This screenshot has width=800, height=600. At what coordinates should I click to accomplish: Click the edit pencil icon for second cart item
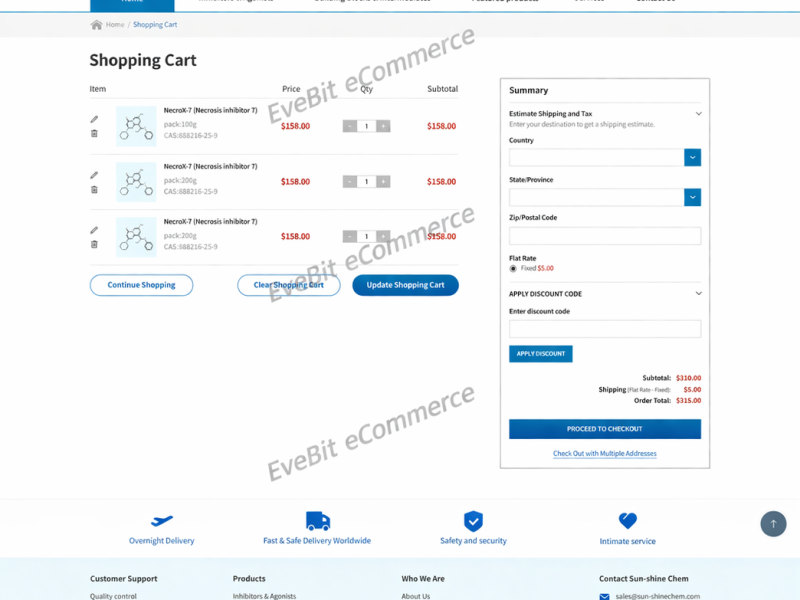click(95, 175)
